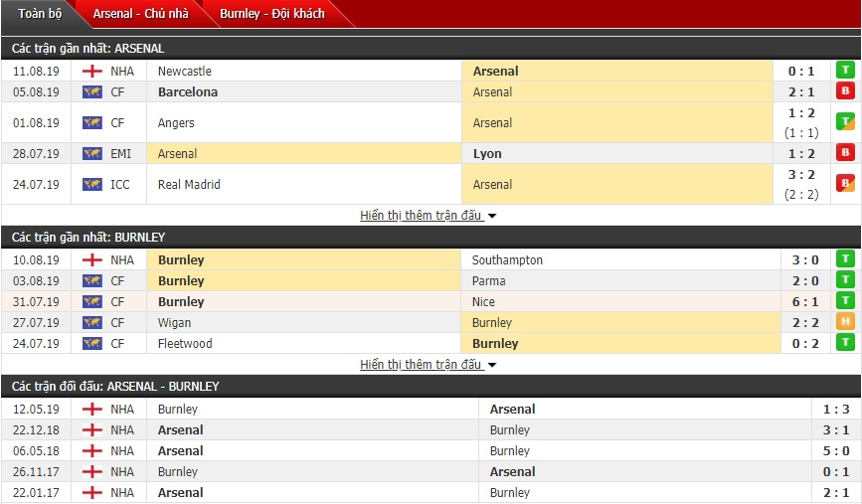The width and height of the screenshot is (862, 504).
Task: Open Nice team link
Action: pos(483,302)
